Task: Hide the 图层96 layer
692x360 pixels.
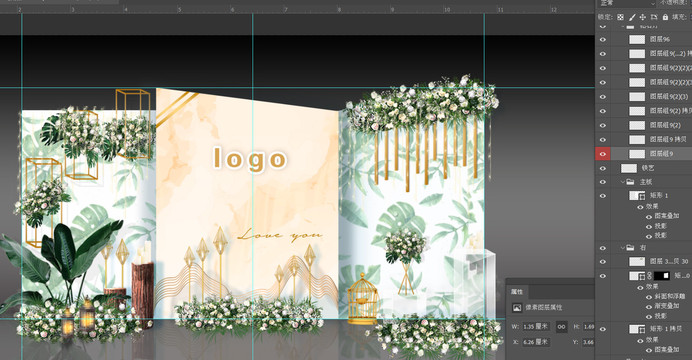Action: point(603,40)
